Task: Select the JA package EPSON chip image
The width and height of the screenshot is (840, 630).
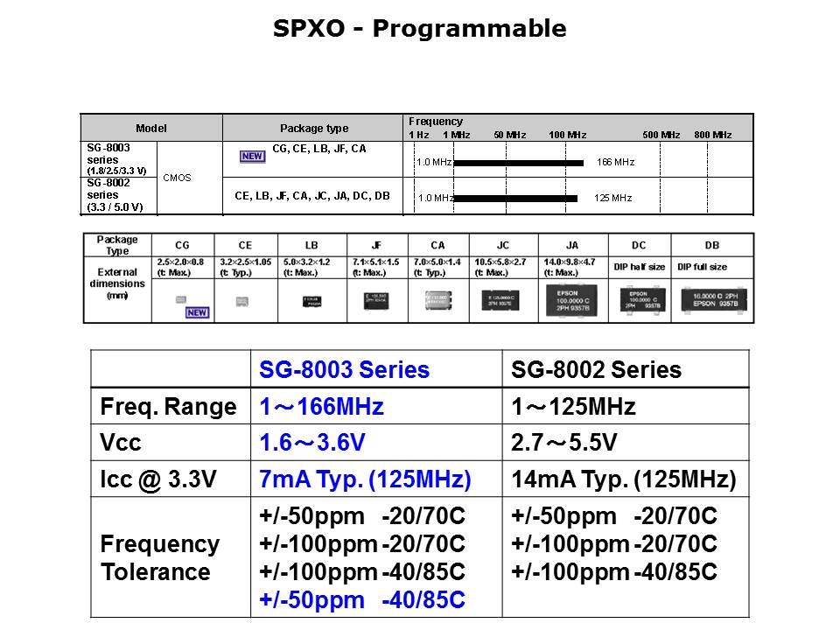Action: click(573, 301)
